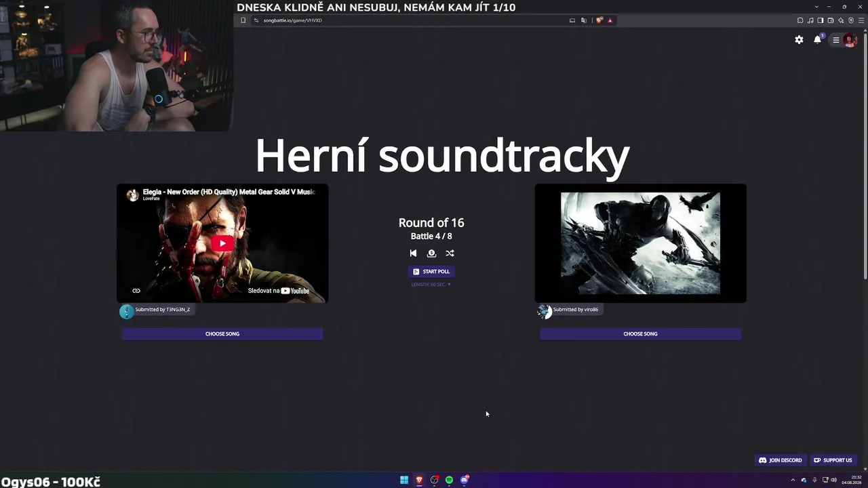868x488 pixels.
Task: Click the viro86 submitter avatar
Action: coord(544,311)
